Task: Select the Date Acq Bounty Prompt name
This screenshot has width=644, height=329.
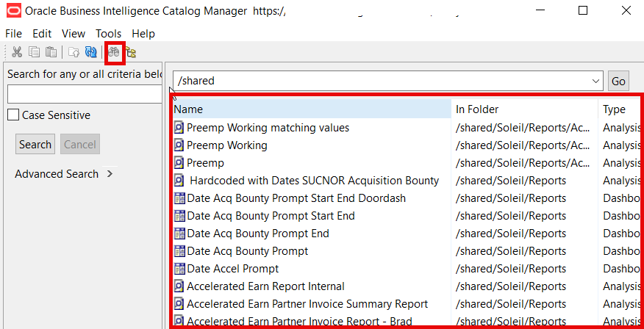Action: pos(248,251)
